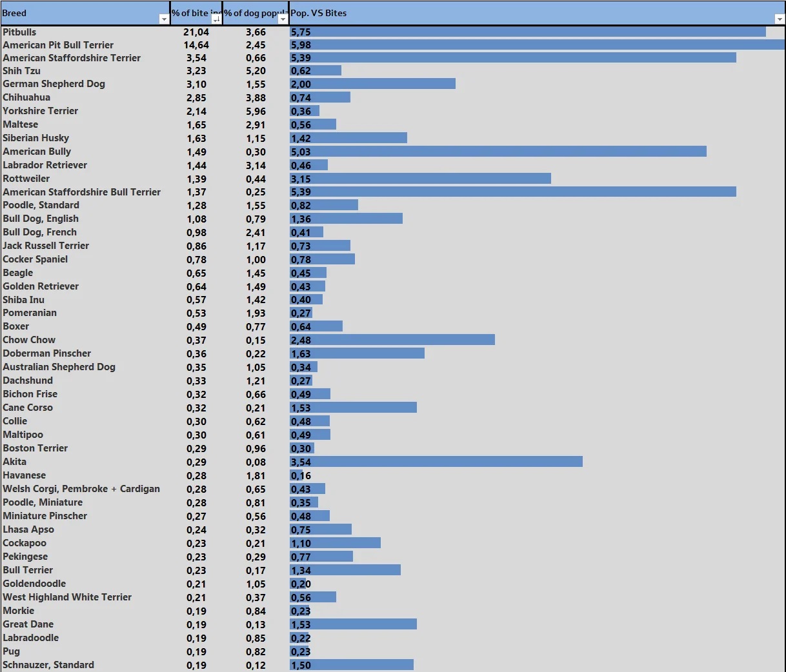Click the Goldendoodle breed cell
The image size is (786, 672).
[x=34, y=584]
